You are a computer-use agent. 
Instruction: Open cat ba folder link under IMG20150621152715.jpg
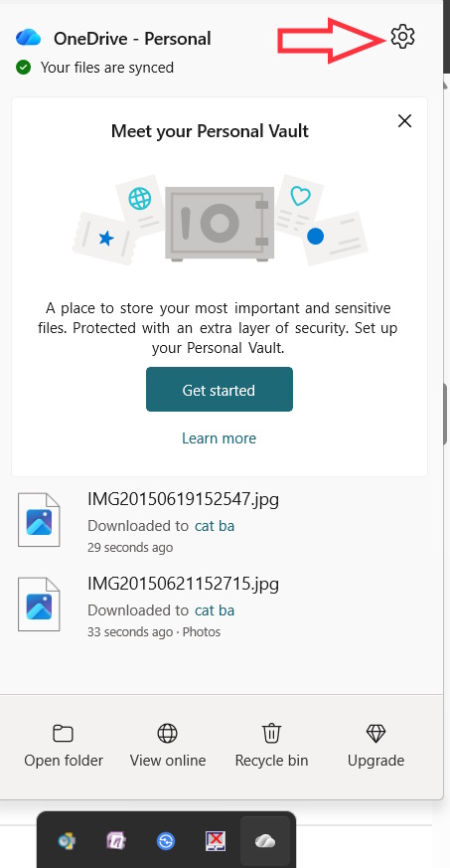[215, 610]
